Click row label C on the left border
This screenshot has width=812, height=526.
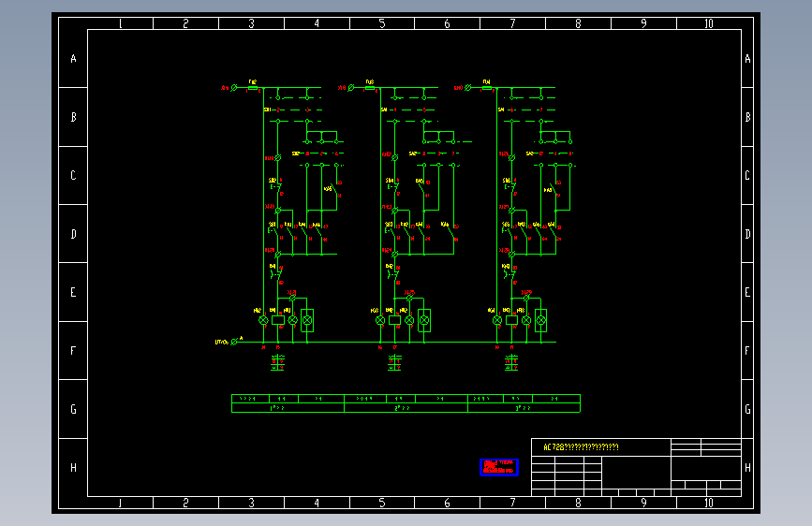click(x=74, y=175)
